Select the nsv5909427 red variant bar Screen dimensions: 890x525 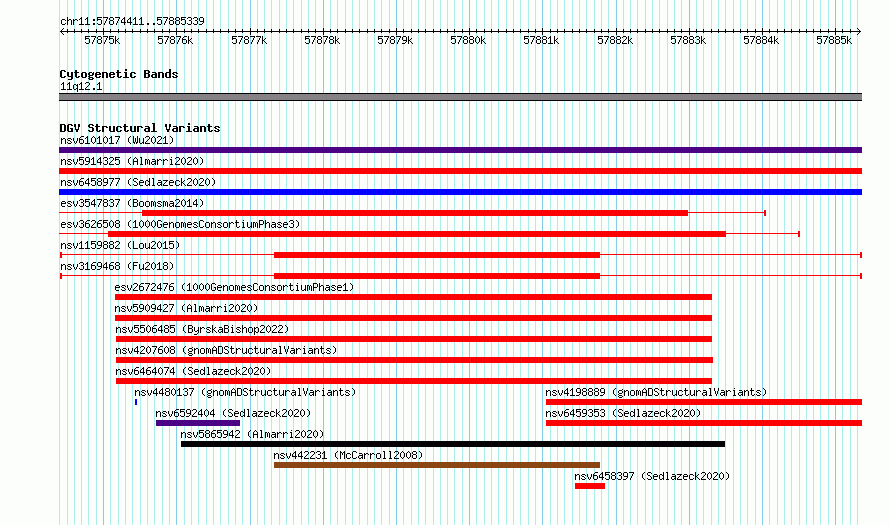click(x=413, y=318)
